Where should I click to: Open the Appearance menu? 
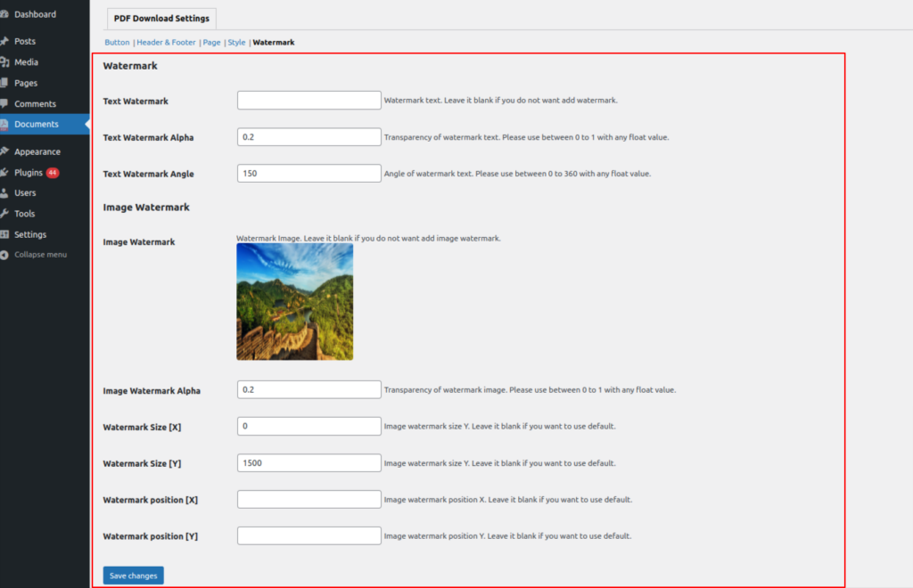click(x=38, y=151)
